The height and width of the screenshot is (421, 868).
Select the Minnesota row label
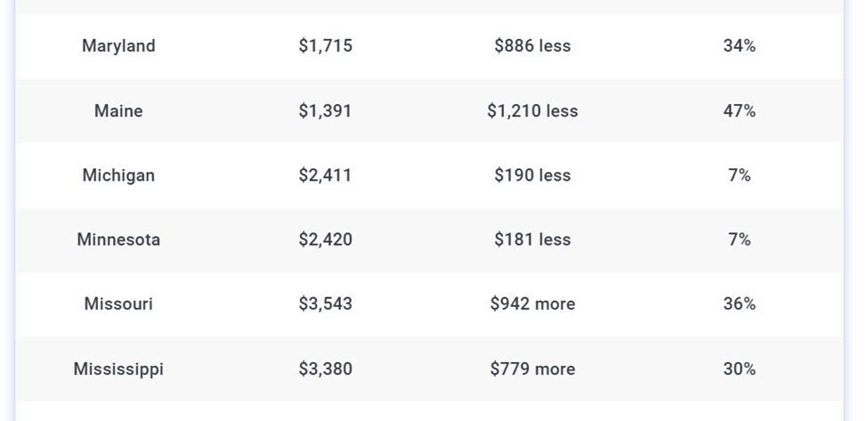point(118,239)
